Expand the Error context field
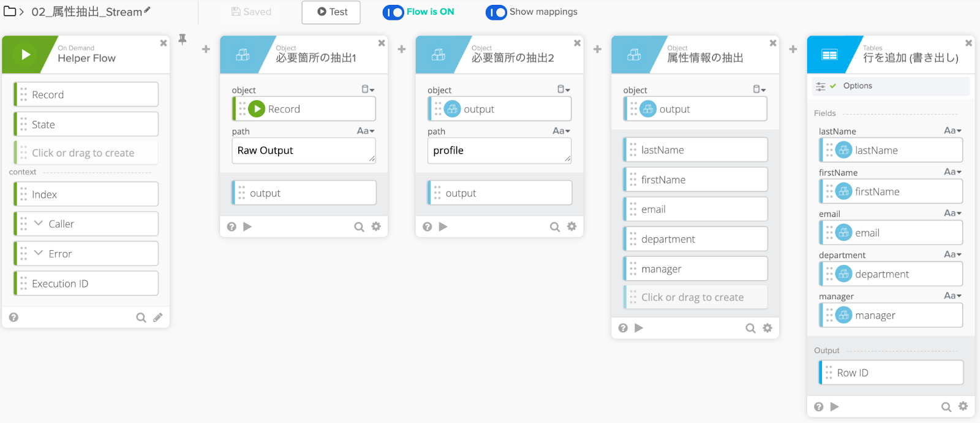This screenshot has height=423, width=980. click(39, 253)
